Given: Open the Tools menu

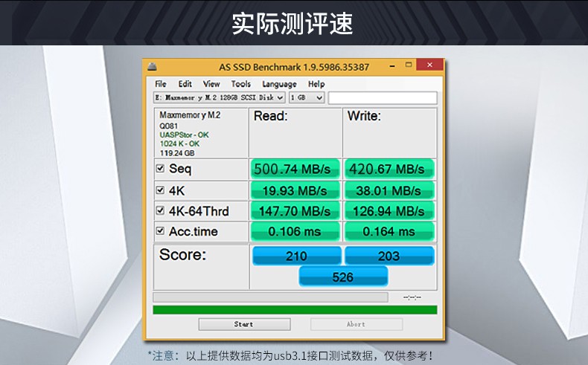Looking at the screenshot, I should pos(240,84).
